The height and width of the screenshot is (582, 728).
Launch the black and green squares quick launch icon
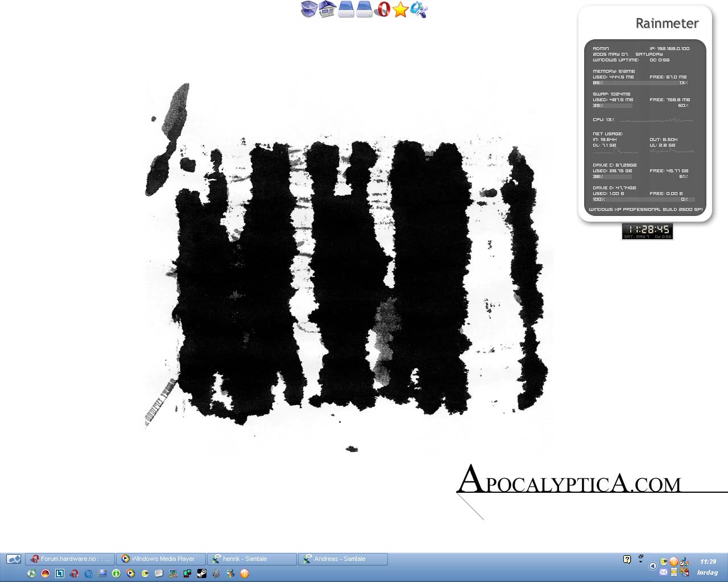[188, 573]
